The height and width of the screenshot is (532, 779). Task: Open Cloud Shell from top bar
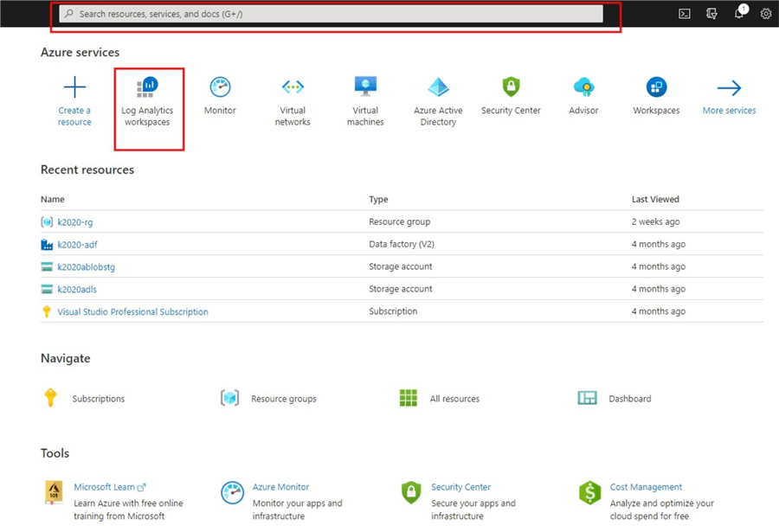(x=685, y=14)
